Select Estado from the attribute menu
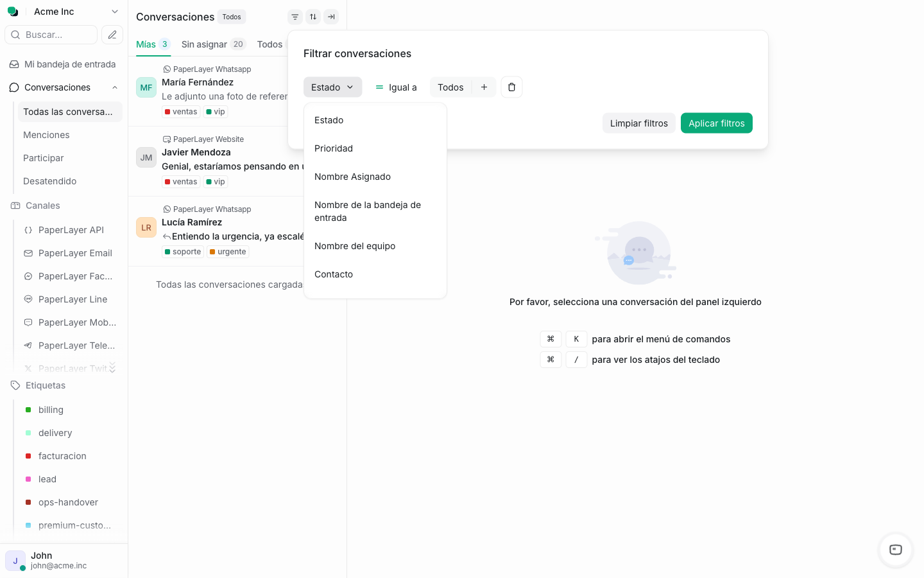This screenshot has width=924, height=578. pyautogui.click(x=375, y=120)
